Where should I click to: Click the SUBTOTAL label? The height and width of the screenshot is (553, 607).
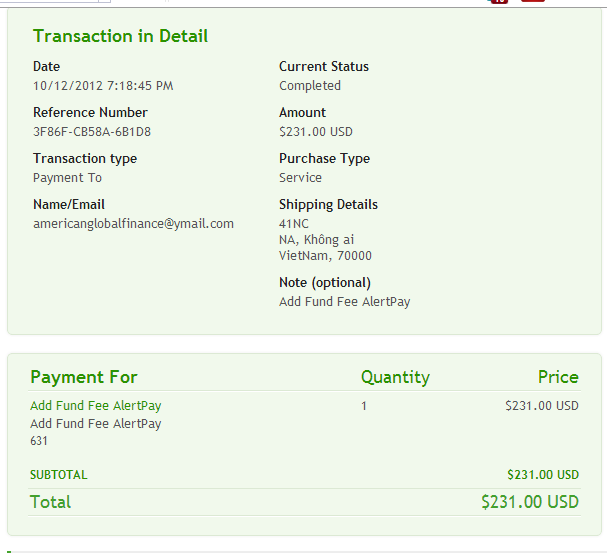point(59,475)
